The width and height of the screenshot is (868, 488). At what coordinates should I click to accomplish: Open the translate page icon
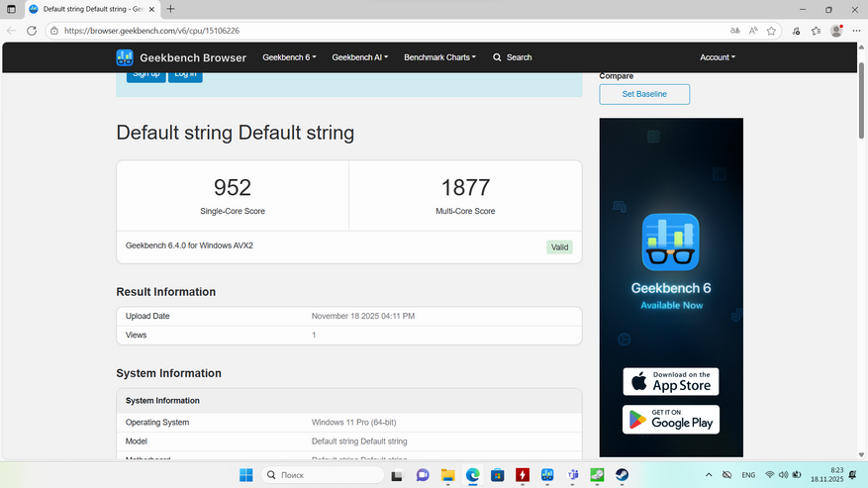pyautogui.click(x=734, y=31)
